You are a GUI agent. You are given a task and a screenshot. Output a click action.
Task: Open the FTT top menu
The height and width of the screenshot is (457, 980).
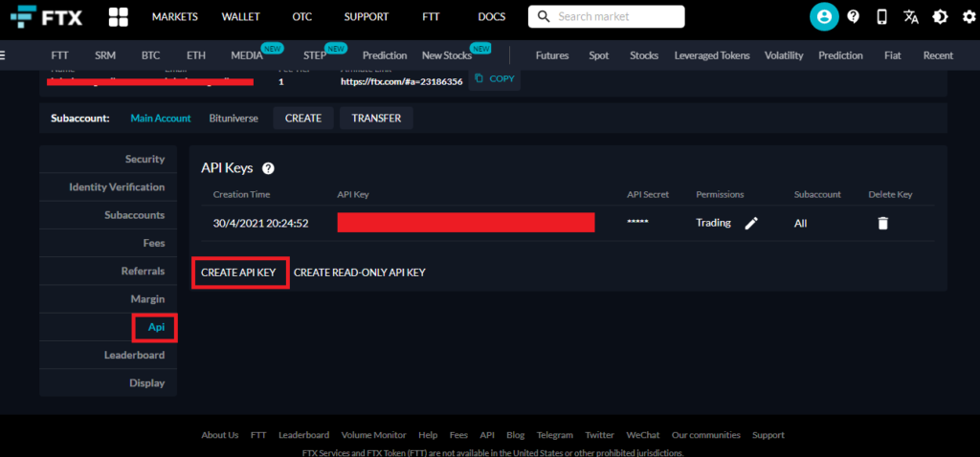pyautogui.click(x=431, y=17)
